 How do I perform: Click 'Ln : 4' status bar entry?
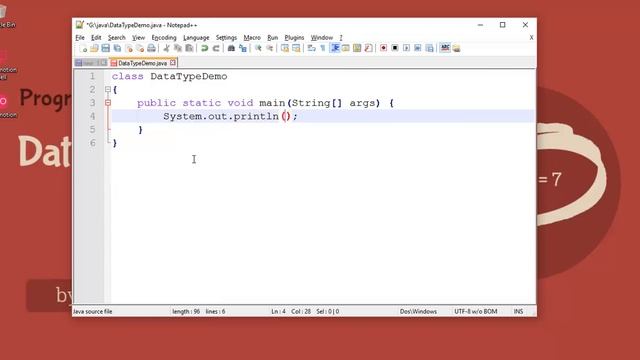(x=278, y=311)
